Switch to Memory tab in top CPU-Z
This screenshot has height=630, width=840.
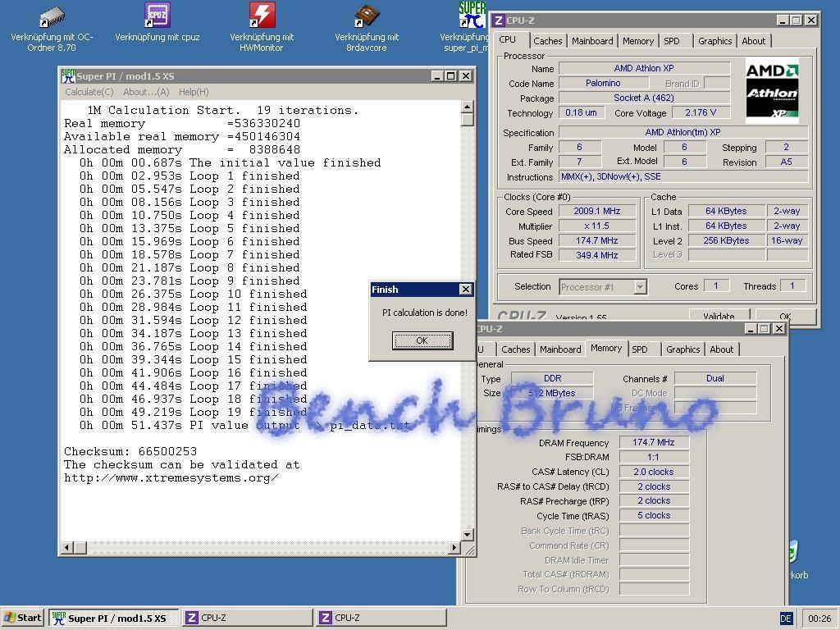tap(637, 41)
